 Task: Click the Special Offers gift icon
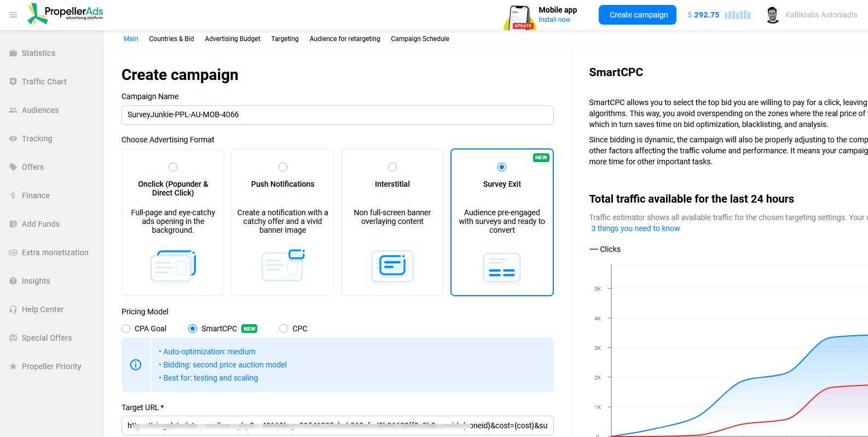coord(13,338)
